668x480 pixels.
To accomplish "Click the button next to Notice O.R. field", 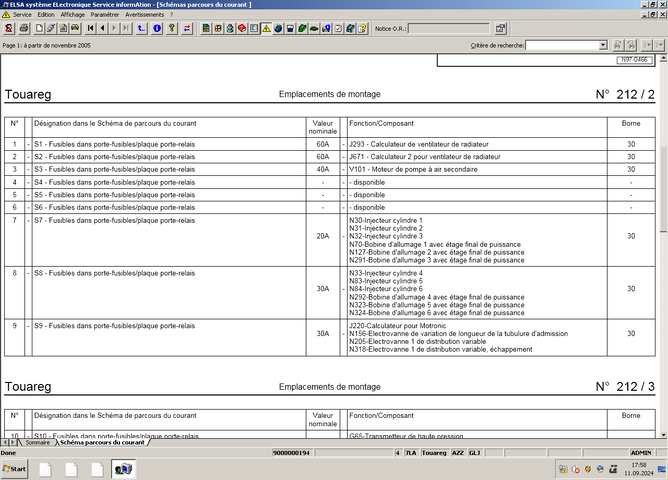I will 500,29.
